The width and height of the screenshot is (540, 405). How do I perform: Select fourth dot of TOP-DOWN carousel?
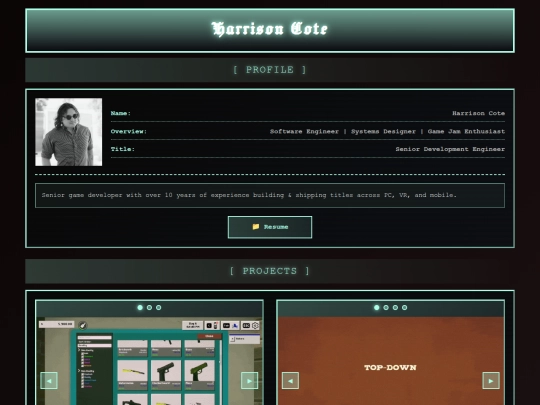click(405, 308)
